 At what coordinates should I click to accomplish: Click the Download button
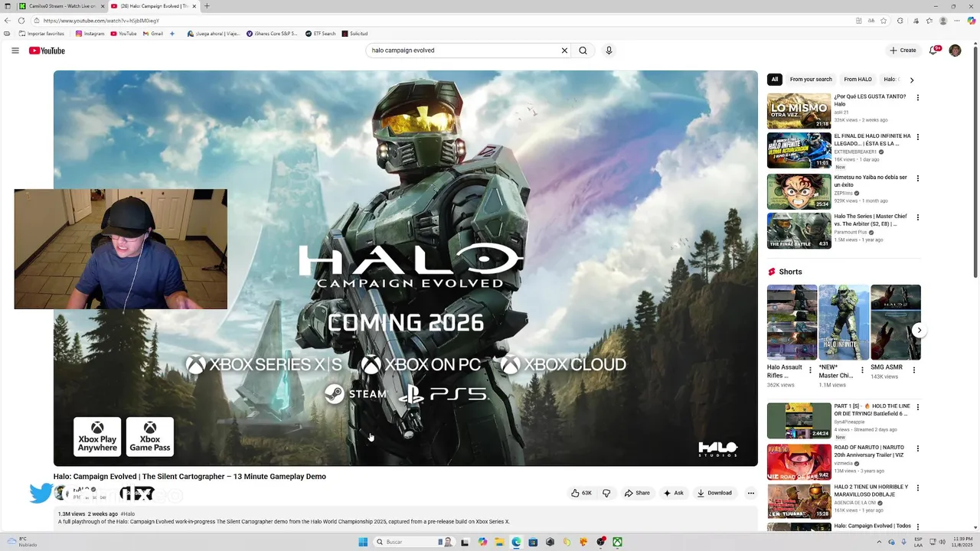[x=714, y=493]
